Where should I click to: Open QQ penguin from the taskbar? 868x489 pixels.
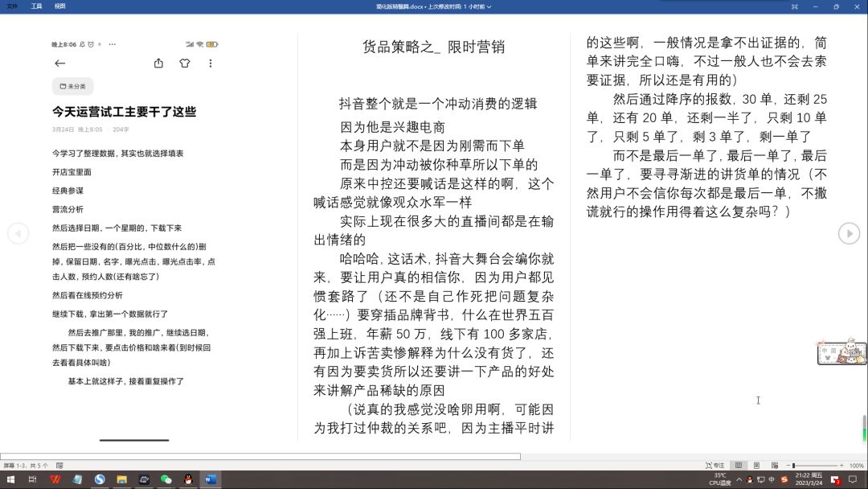(x=188, y=479)
